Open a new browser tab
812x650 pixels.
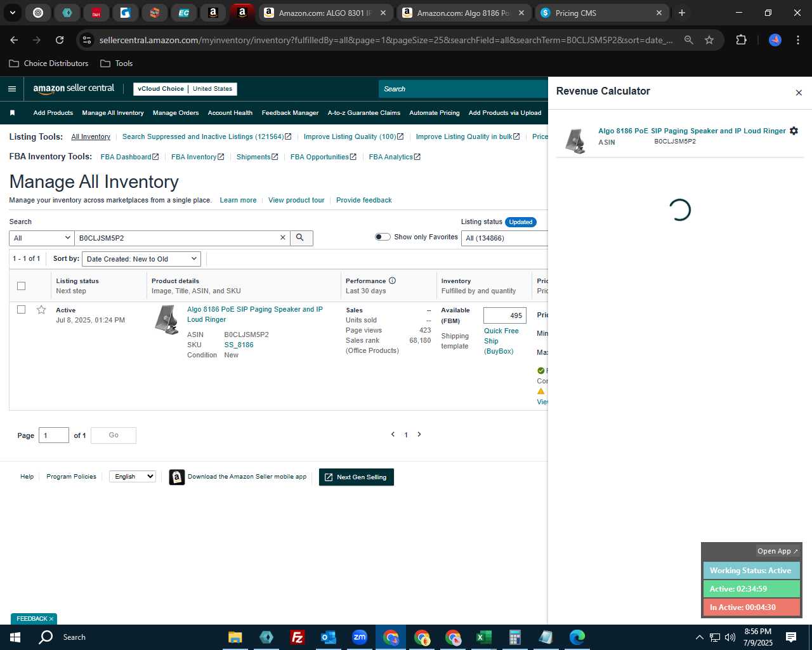tap(682, 13)
